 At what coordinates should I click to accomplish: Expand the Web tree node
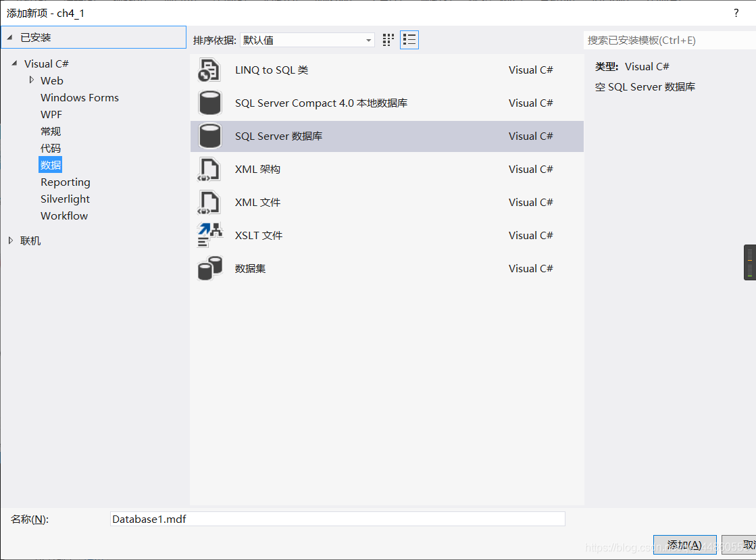[31, 80]
